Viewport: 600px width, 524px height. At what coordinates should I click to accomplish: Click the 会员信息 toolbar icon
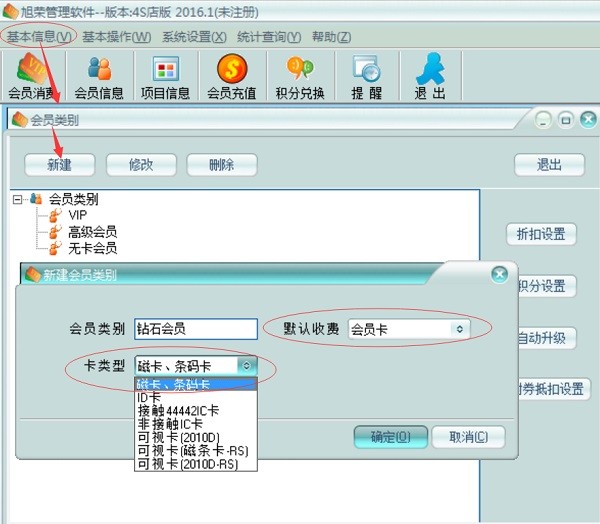pos(99,76)
